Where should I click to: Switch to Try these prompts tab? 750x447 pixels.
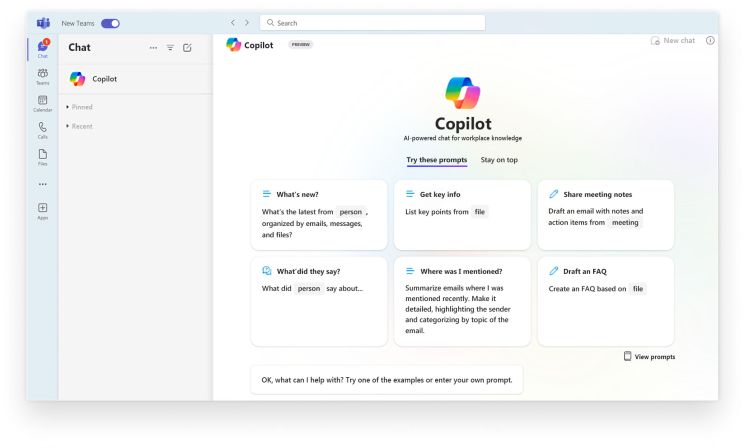(437, 160)
